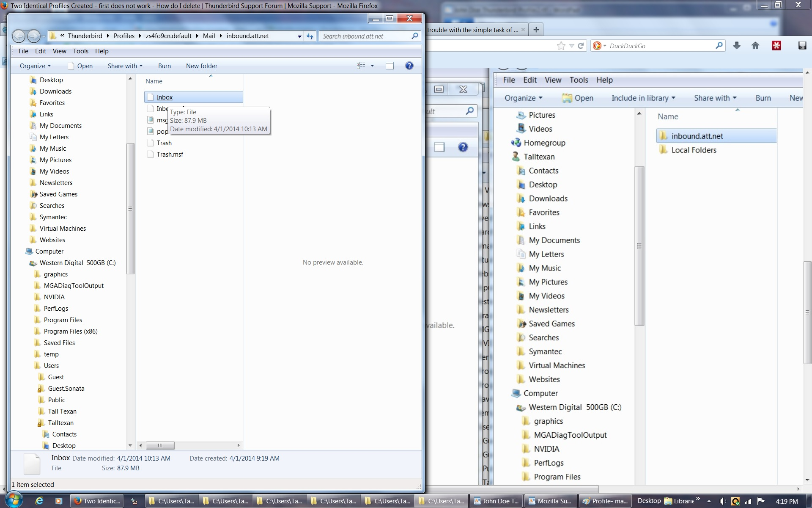Viewport: 812px width, 508px height.
Task: Click the horizontal scrollbar thumb in file list
Action: click(x=160, y=445)
